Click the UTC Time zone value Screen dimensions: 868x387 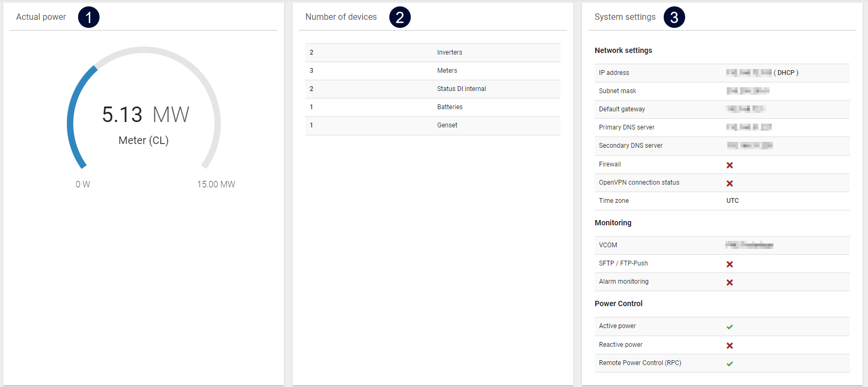[x=732, y=201]
